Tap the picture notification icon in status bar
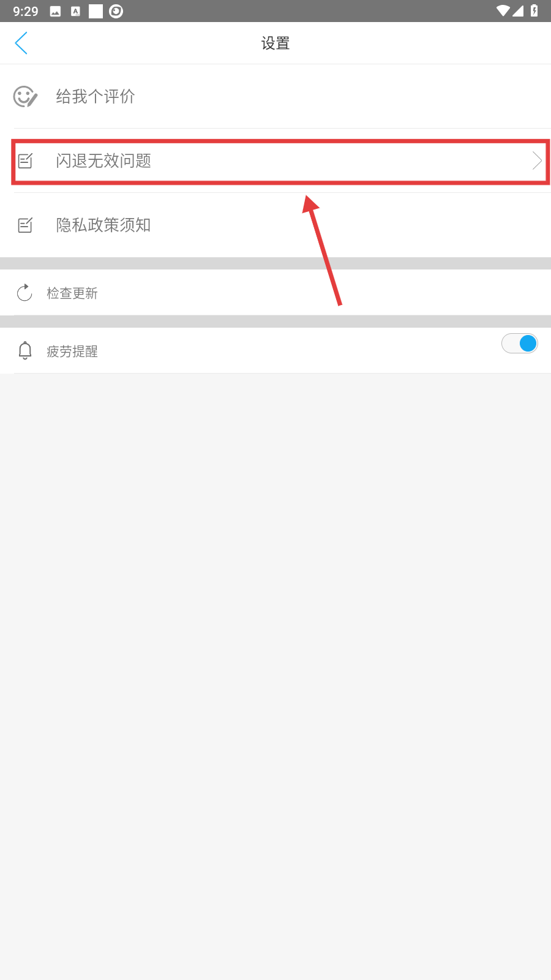Viewport: 551px width, 980px height. click(55, 11)
